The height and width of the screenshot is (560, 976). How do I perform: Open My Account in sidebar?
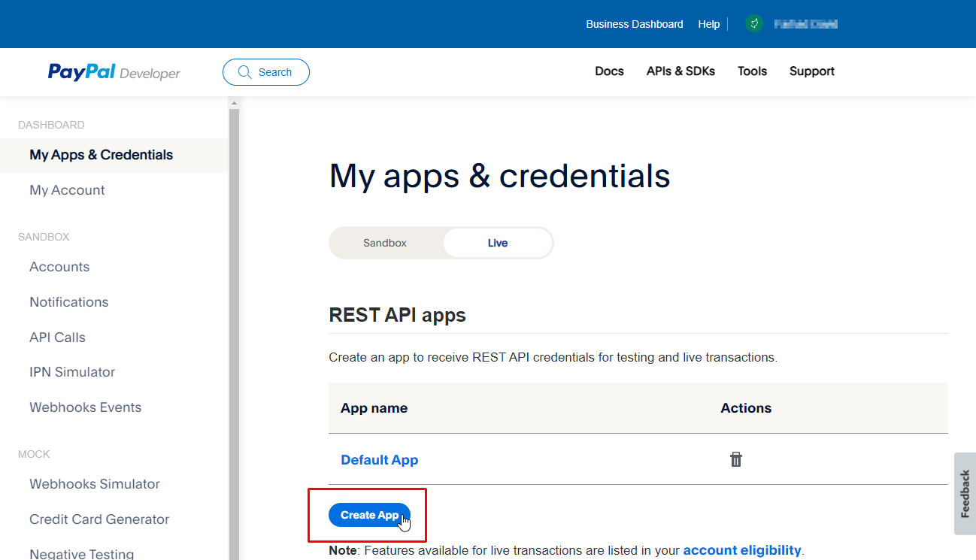[x=67, y=190]
